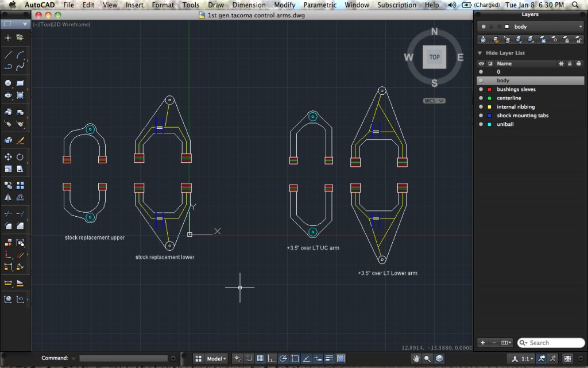The width and height of the screenshot is (588, 368).
Task: Click the 2D Wireframe visual style label
Action: tap(71, 24)
